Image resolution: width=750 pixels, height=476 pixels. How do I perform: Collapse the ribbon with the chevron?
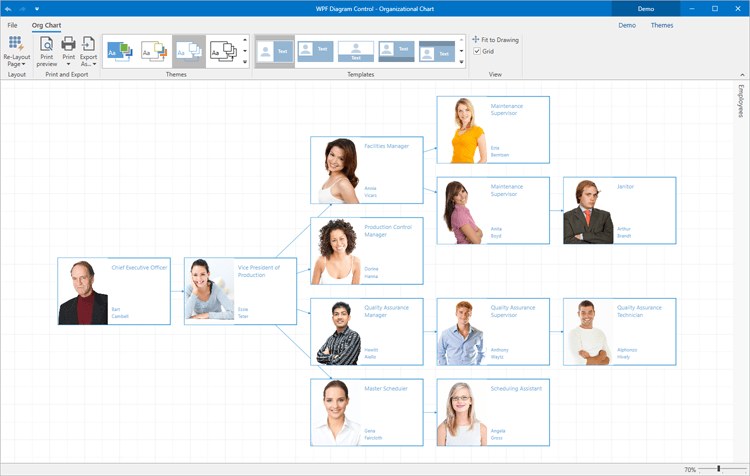742,75
